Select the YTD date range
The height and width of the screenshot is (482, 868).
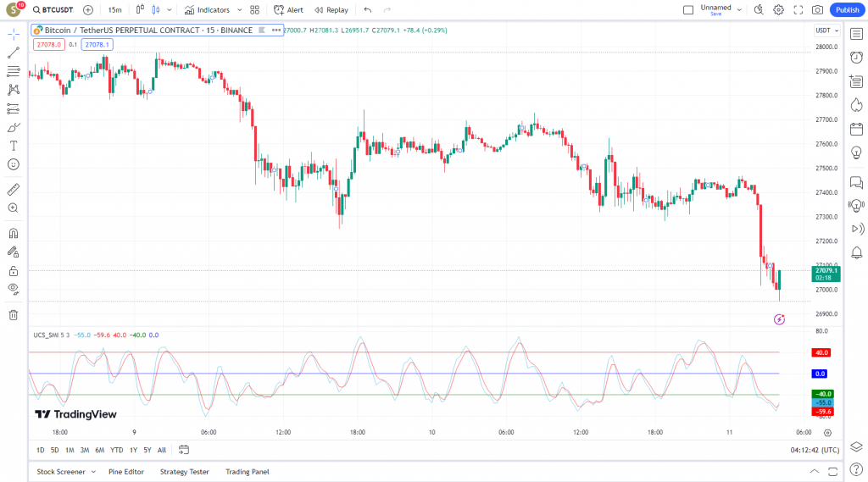[x=117, y=450]
